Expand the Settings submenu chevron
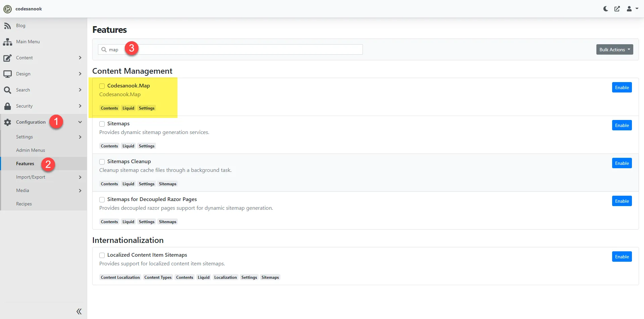This screenshot has height=319, width=644. 80,137
